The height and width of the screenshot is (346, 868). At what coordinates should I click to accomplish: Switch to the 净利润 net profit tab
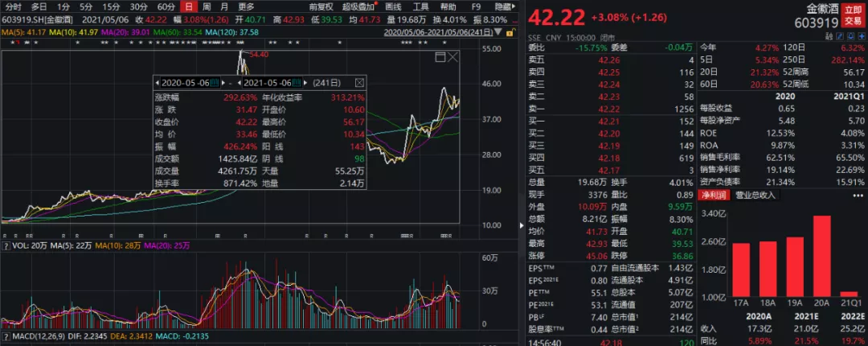(714, 196)
